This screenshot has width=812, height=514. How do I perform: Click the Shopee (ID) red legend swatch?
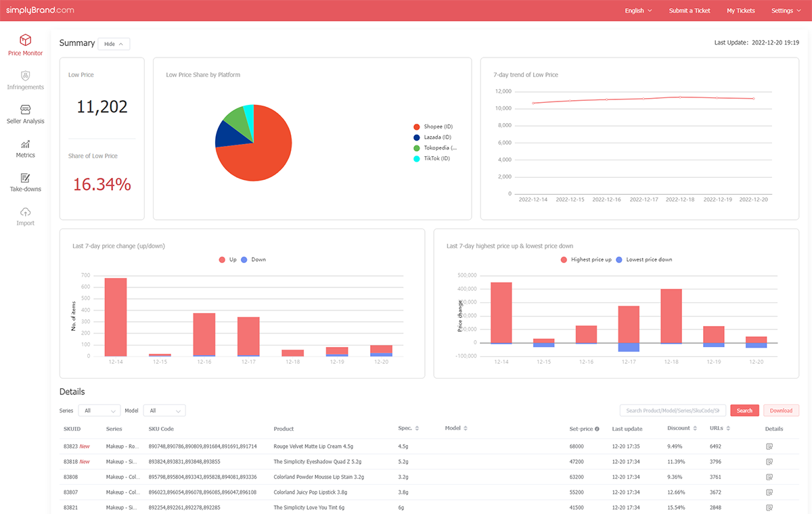click(417, 126)
